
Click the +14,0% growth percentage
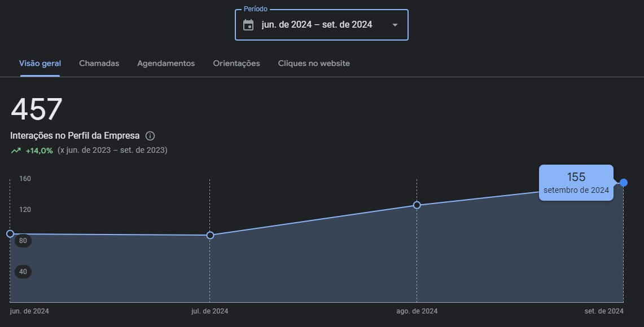click(40, 151)
